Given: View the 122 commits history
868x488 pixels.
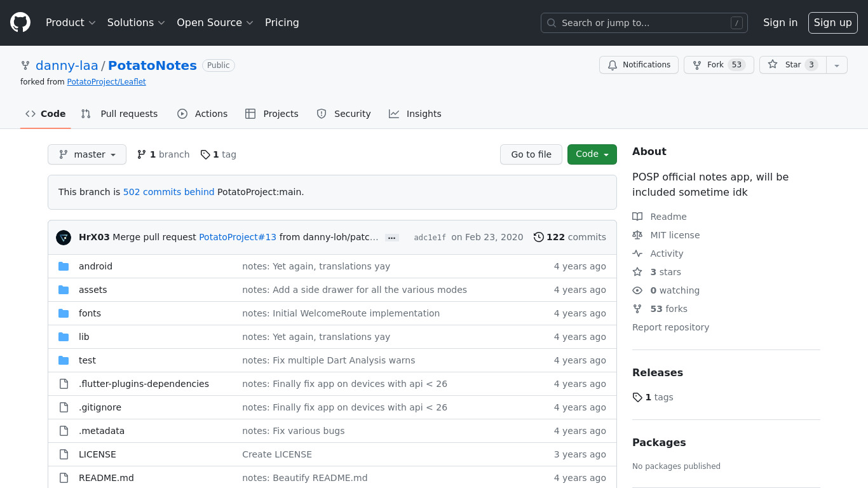Looking at the screenshot, I should tap(569, 237).
